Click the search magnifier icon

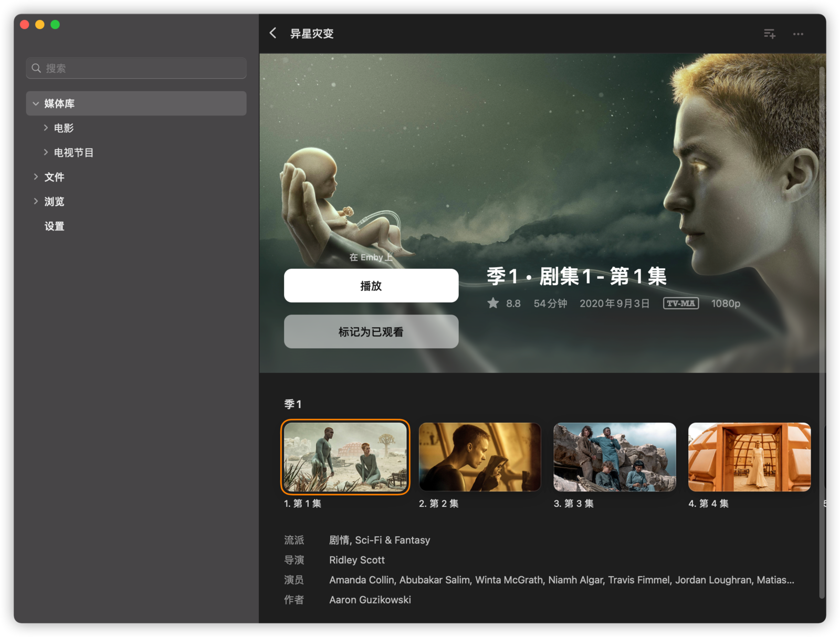tap(36, 68)
